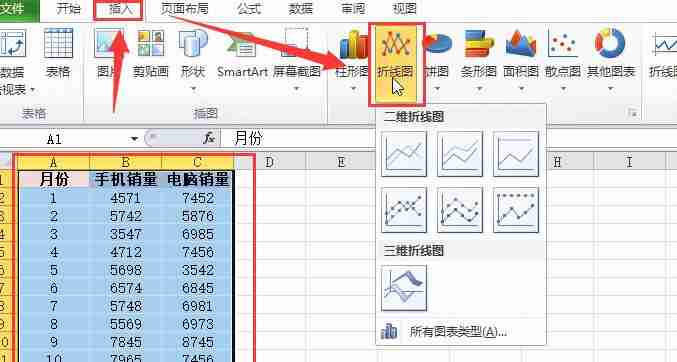
Task: Click the 折线图 line chart button
Action: point(396,64)
